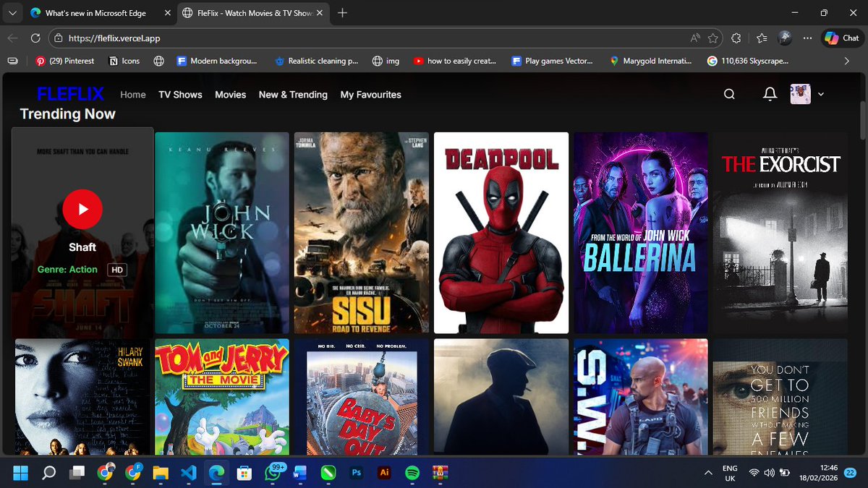Open the Pinterest bookmark
The image size is (868, 488).
pyautogui.click(x=65, y=61)
